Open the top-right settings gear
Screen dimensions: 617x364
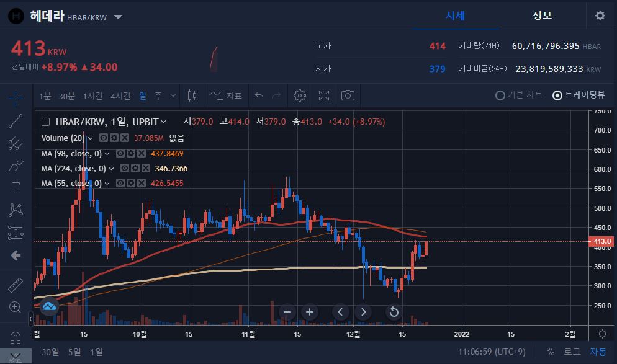pos(600,16)
